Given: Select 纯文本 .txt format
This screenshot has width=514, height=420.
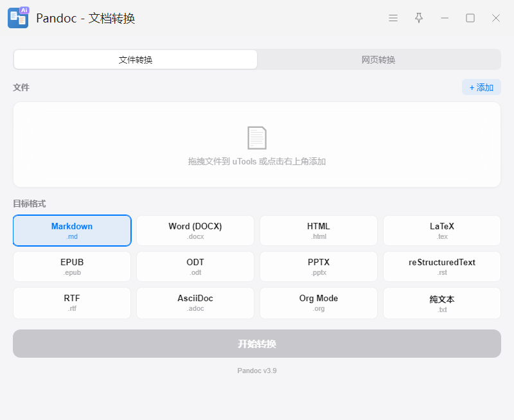Looking at the screenshot, I should tap(442, 303).
